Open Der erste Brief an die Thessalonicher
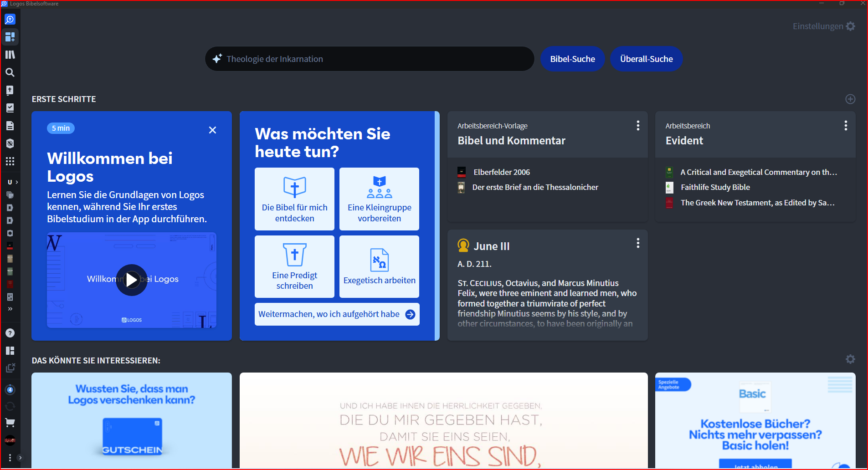The height and width of the screenshot is (470, 868). (535, 187)
